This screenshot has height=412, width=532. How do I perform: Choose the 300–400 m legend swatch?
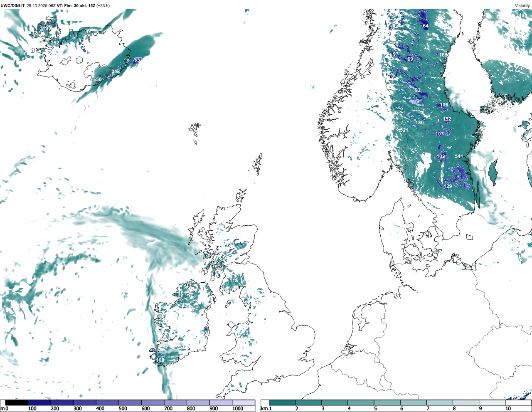click(x=85, y=402)
